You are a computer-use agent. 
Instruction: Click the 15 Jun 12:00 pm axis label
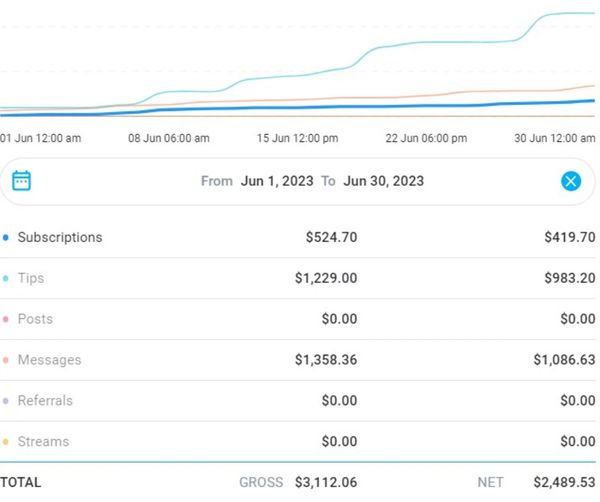[297, 138]
